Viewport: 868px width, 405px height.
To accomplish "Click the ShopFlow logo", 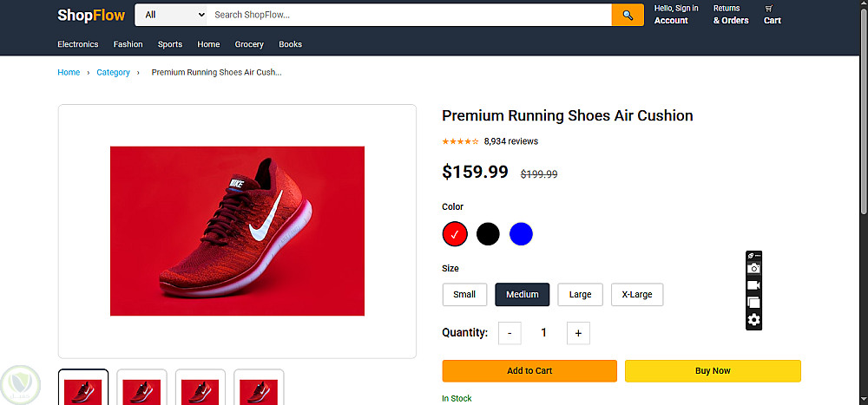I will tap(91, 15).
